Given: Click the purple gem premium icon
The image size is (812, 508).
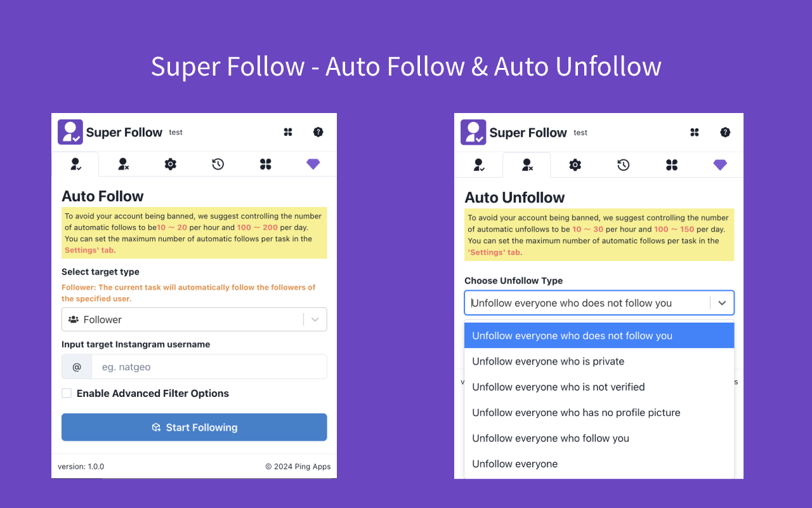Looking at the screenshot, I should click(313, 164).
